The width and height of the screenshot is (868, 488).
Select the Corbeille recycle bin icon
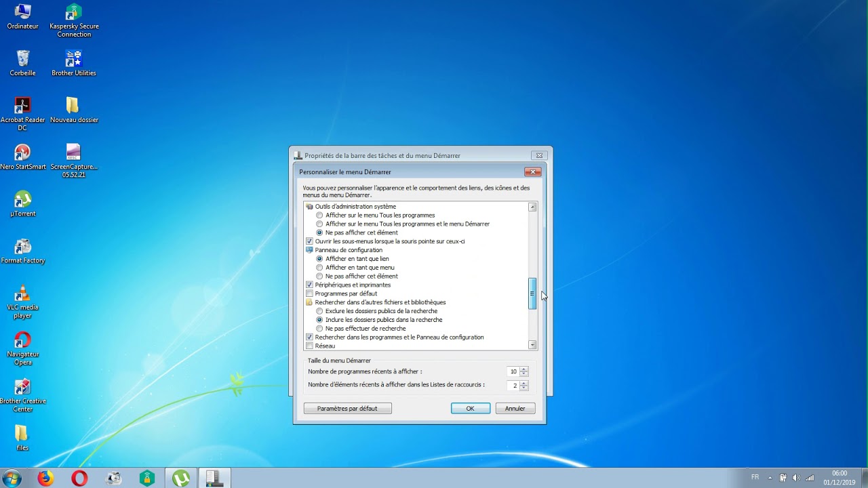point(22,63)
